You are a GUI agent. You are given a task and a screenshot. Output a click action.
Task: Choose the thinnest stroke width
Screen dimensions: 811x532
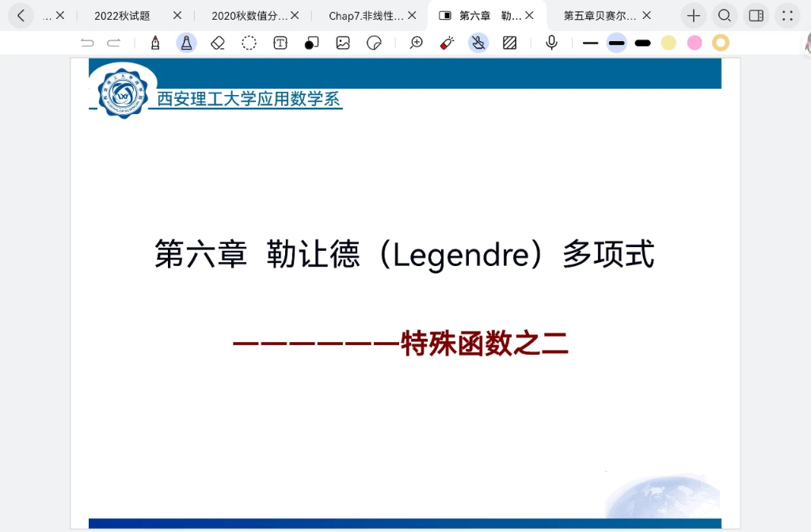(x=590, y=43)
